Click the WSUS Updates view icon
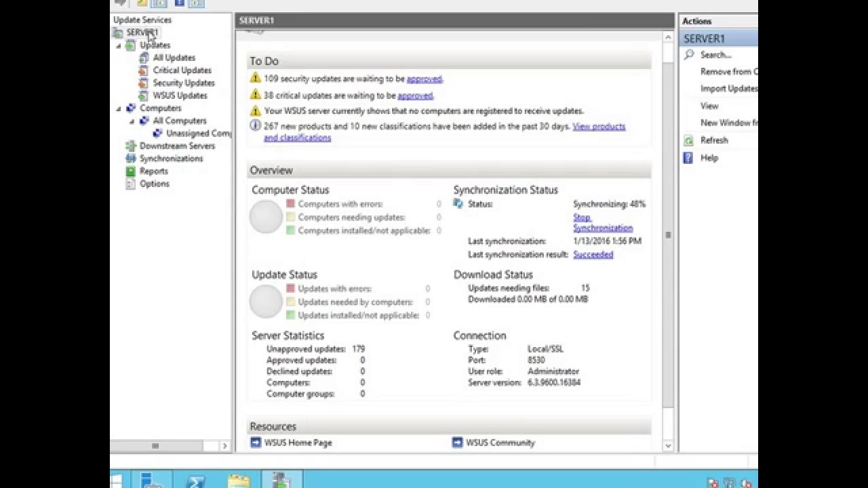 click(x=144, y=96)
